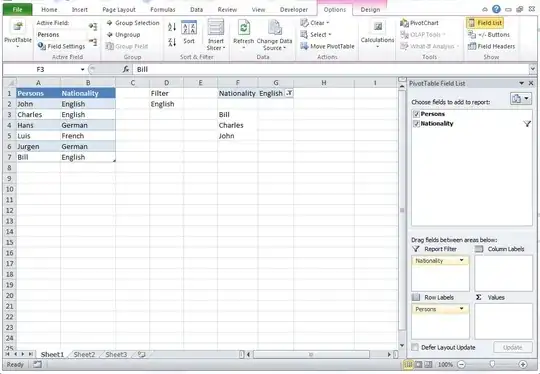
Task: Click Active Field name input box
Action: [61, 35]
